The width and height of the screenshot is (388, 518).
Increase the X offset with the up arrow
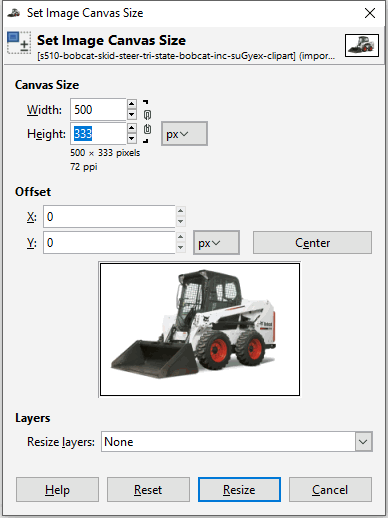(x=181, y=211)
